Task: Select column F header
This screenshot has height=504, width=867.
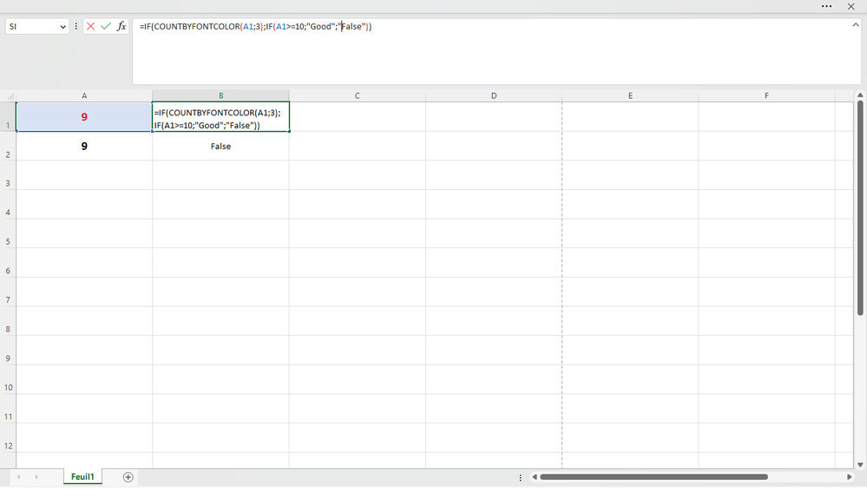Action: pos(766,95)
